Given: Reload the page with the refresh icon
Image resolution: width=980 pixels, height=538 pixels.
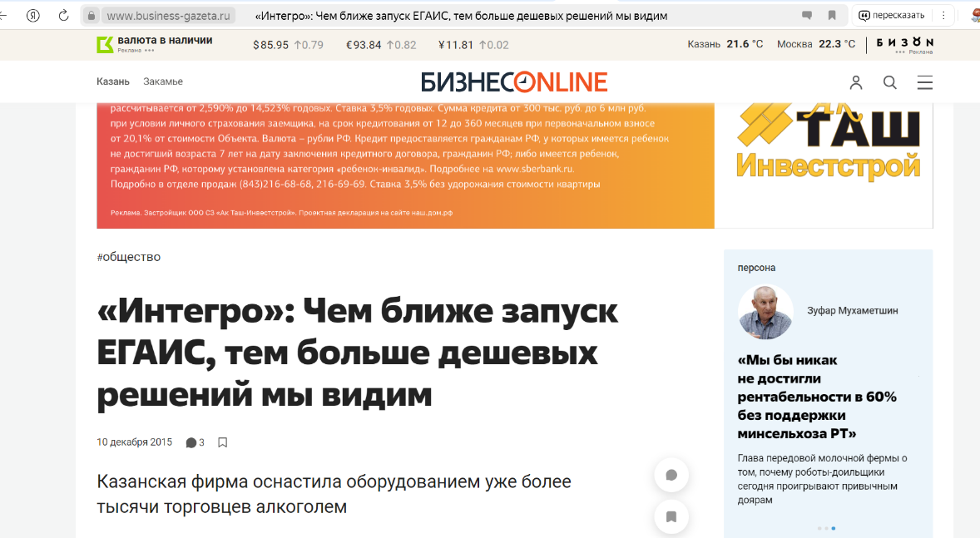Looking at the screenshot, I should (x=63, y=16).
